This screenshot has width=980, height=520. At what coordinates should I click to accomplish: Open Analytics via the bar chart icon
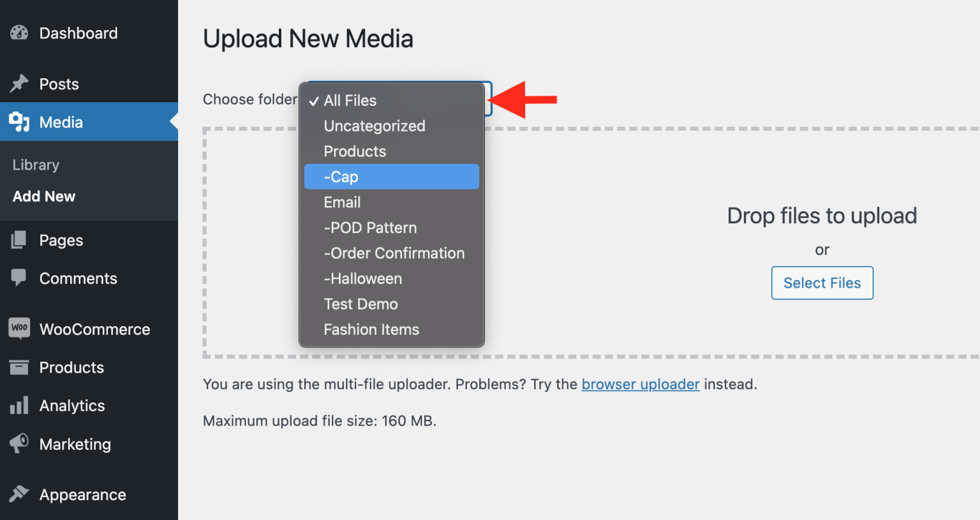click(x=19, y=405)
